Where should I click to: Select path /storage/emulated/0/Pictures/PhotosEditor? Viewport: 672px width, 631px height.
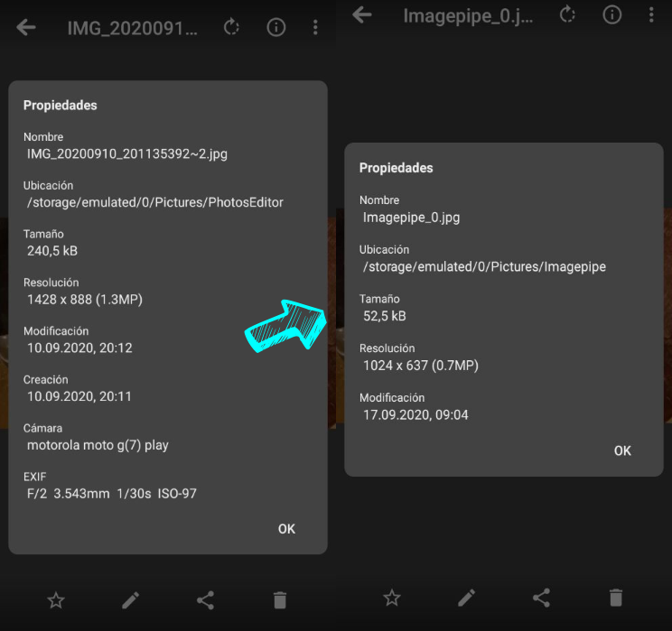point(155,202)
